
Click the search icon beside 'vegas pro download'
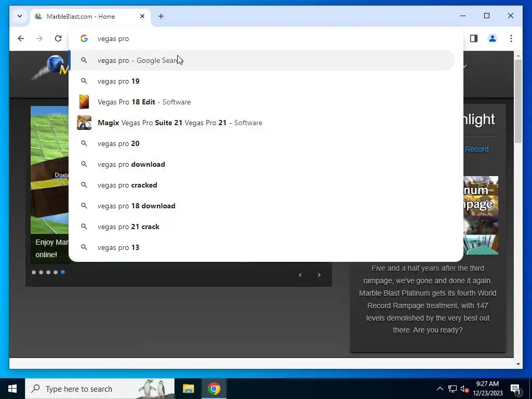pyautogui.click(x=84, y=164)
